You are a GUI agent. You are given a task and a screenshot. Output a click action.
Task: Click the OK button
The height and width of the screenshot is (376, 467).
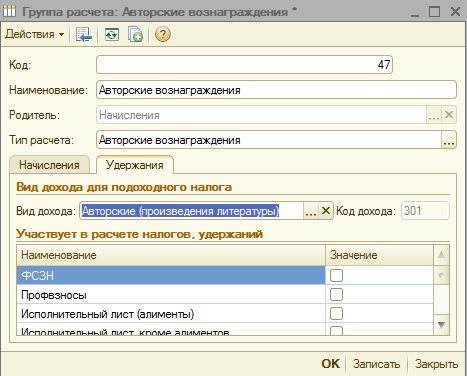[x=331, y=364]
